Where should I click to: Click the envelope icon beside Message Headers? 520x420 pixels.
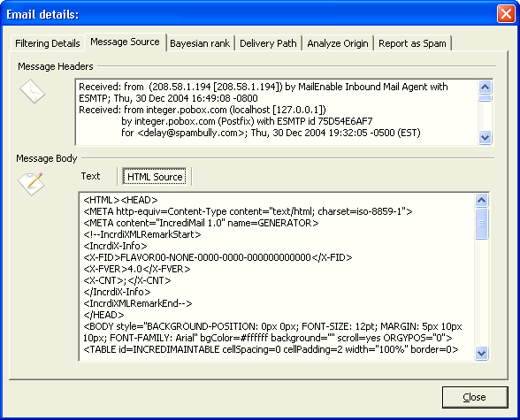pos(32,91)
